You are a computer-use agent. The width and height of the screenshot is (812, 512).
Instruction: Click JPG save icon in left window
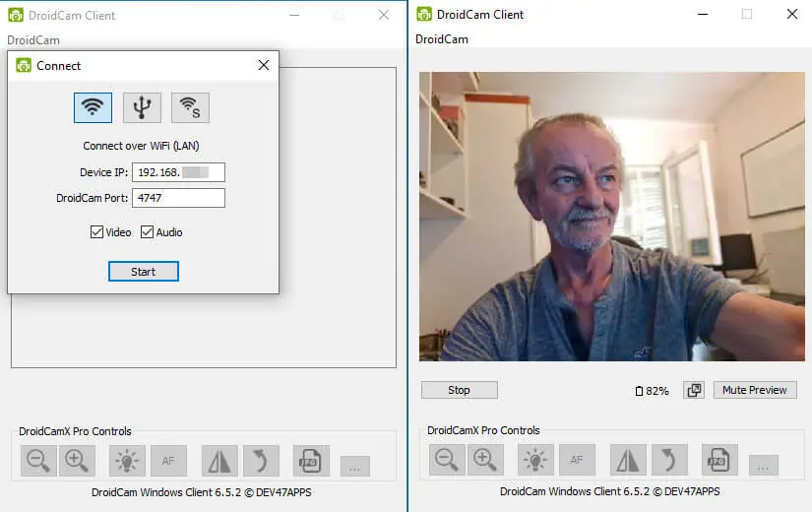(x=311, y=461)
